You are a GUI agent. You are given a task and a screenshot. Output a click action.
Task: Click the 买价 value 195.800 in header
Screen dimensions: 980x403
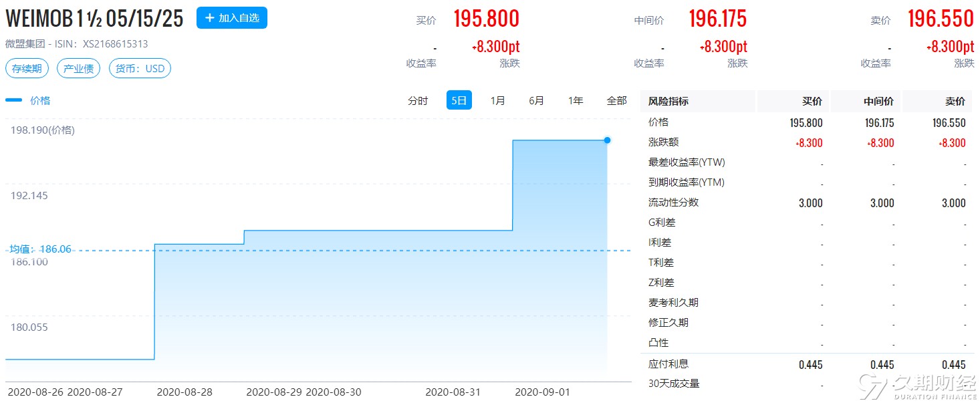tap(486, 19)
